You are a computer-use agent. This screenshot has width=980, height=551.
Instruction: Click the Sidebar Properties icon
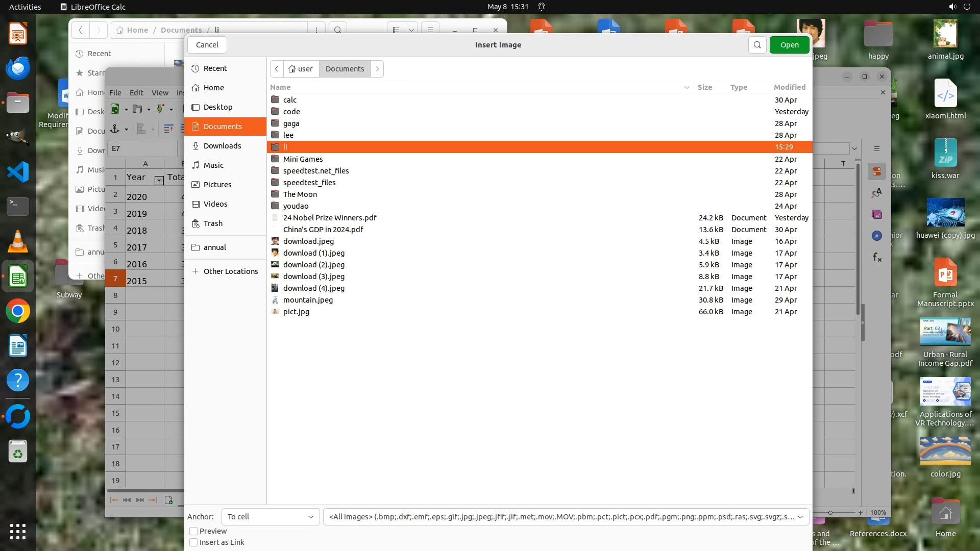click(877, 171)
